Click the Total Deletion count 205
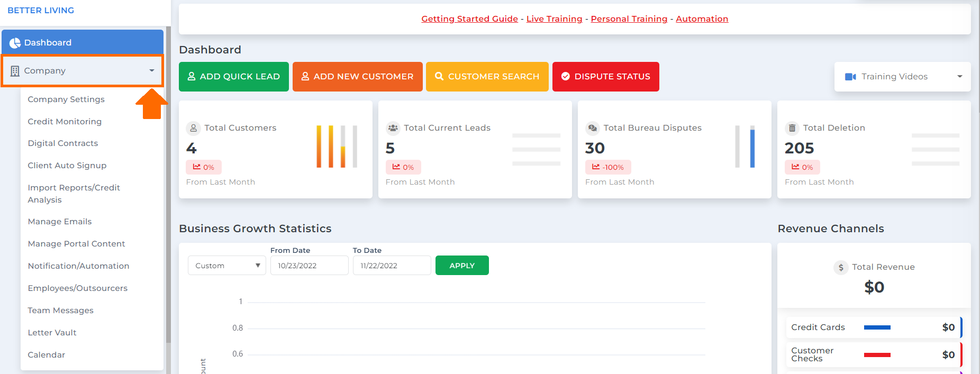This screenshot has height=374, width=980. click(x=799, y=149)
